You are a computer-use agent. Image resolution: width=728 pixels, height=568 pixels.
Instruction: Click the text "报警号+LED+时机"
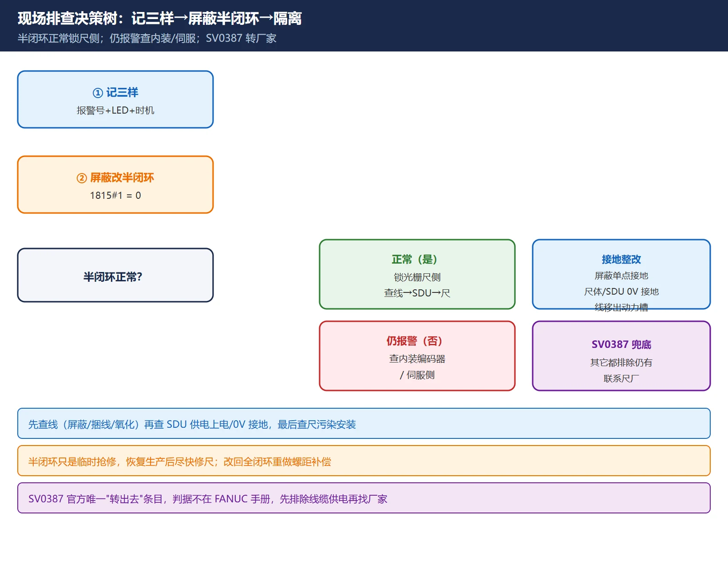(115, 110)
